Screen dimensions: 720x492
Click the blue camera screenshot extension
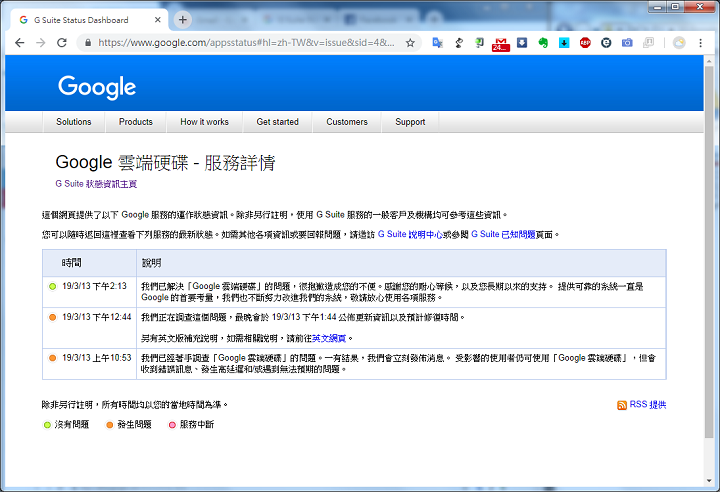coord(627,43)
